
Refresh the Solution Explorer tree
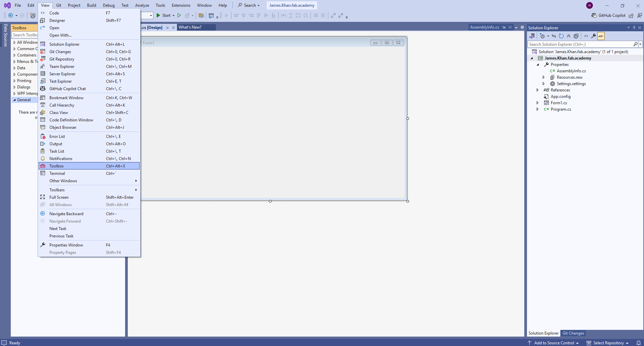561,36
